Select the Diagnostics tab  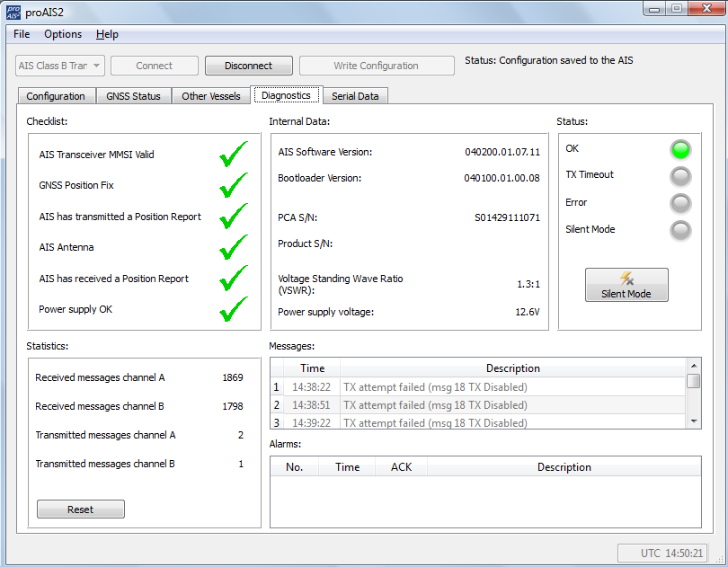(286, 95)
